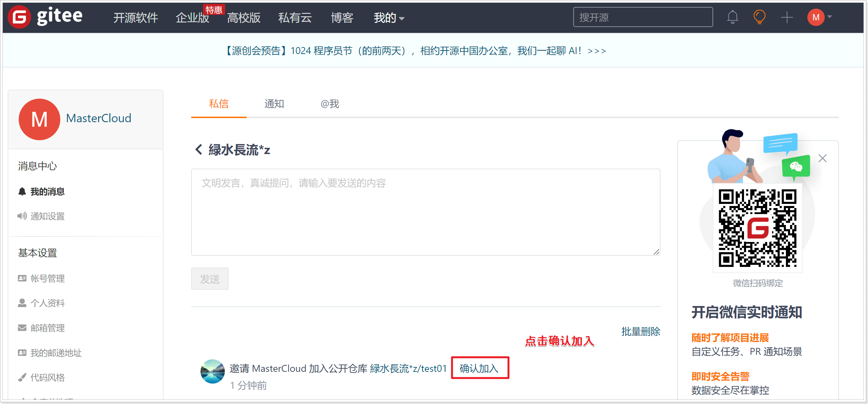
Task: Click the sender's lake avatar thumbnail
Action: tap(212, 371)
